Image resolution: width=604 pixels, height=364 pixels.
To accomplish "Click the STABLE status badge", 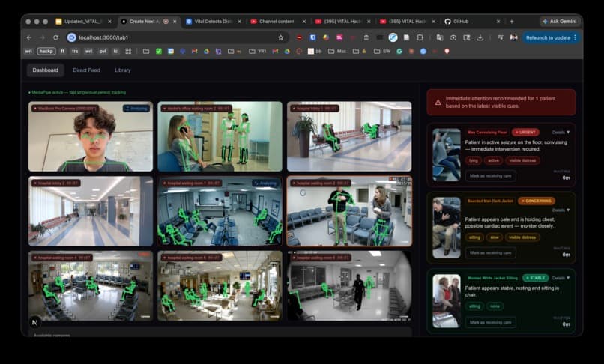I will click(x=536, y=278).
